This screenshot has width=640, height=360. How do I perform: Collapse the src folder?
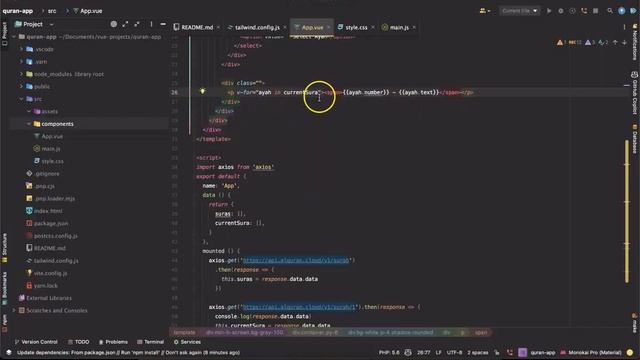[21, 99]
